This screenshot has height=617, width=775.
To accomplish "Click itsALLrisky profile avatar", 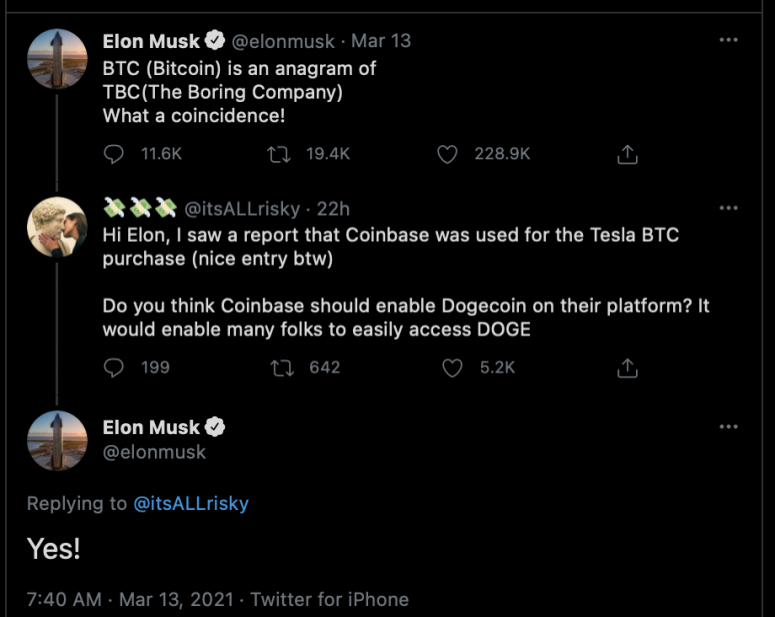I will (x=56, y=227).
